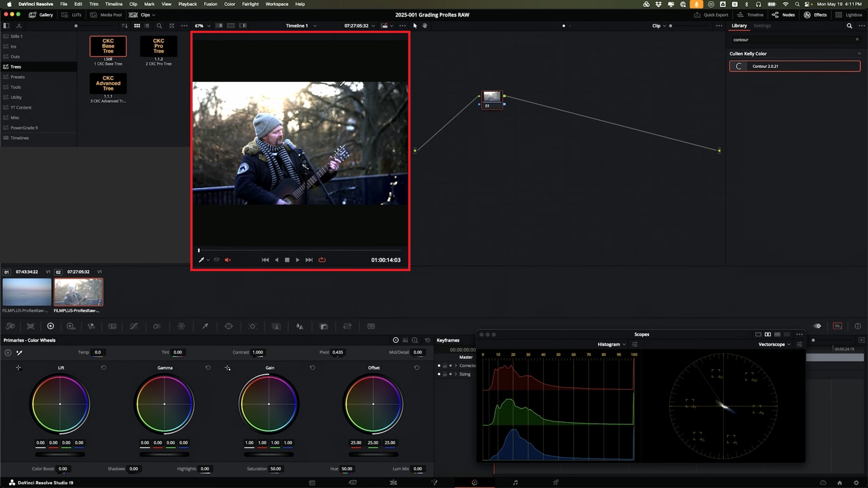868x488 pixels.
Task: Open the Motion Effects palette icon
Action: [x=113, y=326]
